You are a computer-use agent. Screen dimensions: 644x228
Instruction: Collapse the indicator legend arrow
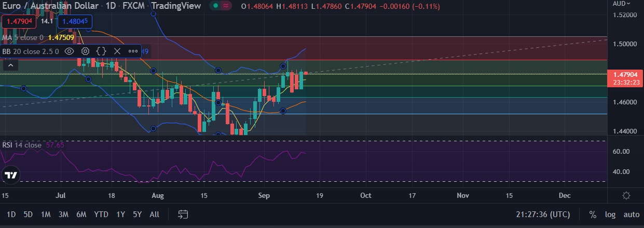point(9,65)
